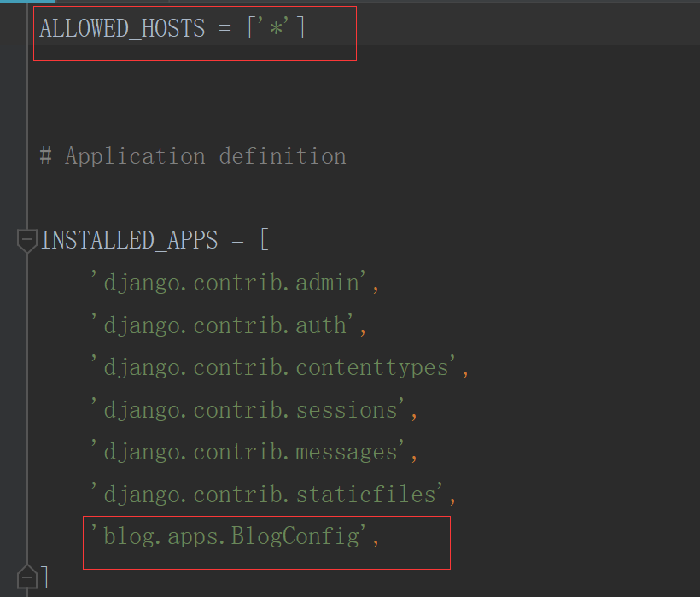Click the fold end marker beside the closing bracket
The height and width of the screenshot is (597, 700).
(x=27, y=577)
